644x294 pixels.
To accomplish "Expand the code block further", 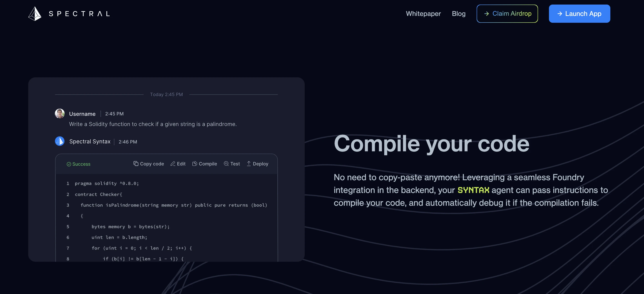I will tap(166, 261).
